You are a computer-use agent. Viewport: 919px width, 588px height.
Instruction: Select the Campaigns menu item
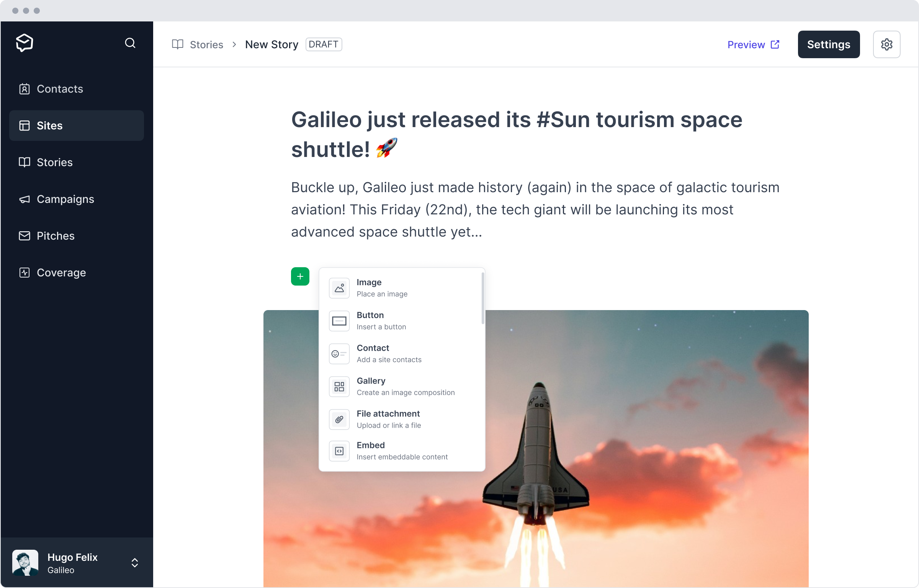(x=65, y=198)
